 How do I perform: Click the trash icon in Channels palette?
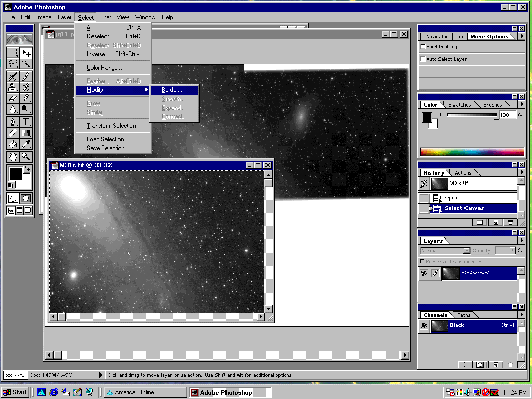(510, 365)
